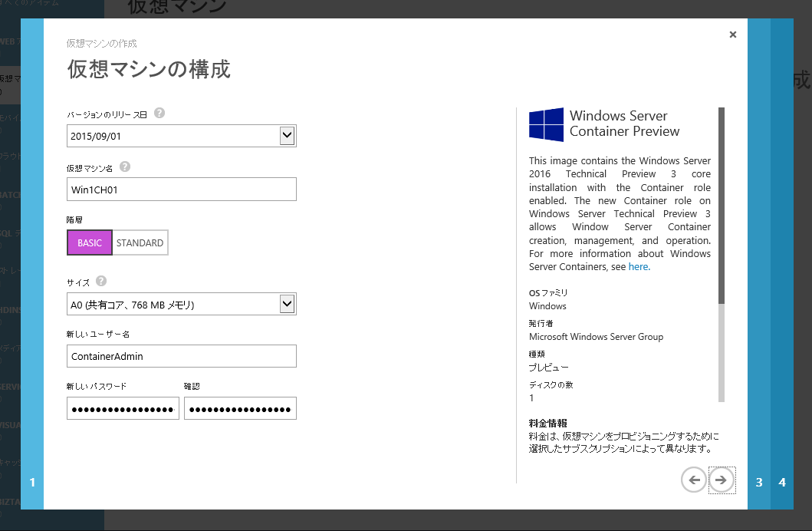Click the new user name field ContainerAdmin
Viewport: 812px width, 531px height.
181,356
